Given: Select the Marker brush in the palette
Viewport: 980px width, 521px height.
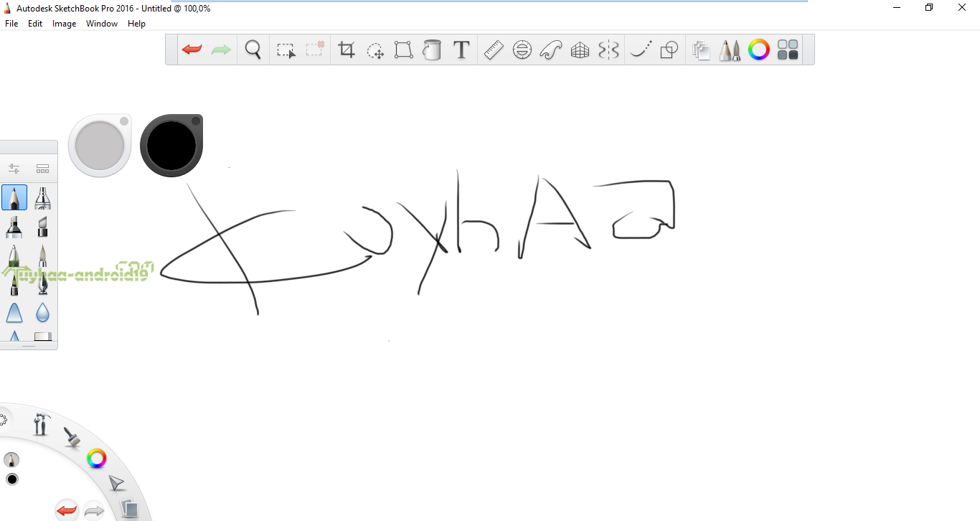Looking at the screenshot, I should [14, 226].
